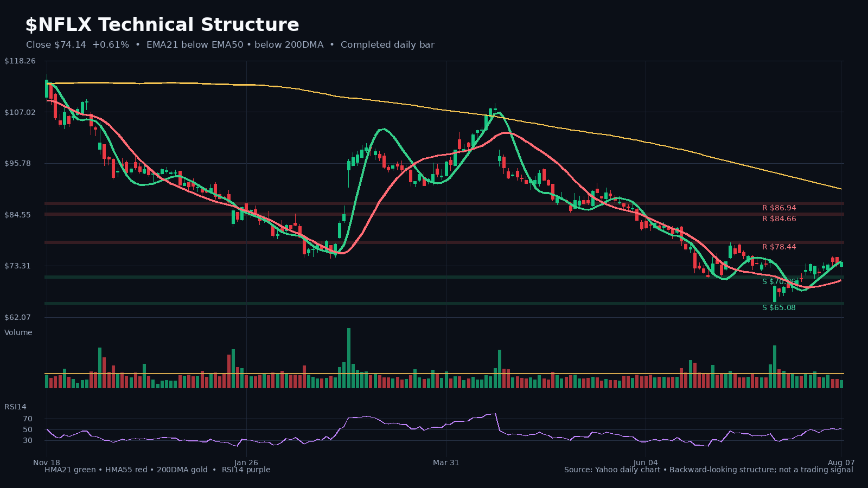Click the S $70 support label
Image resolution: width=868 pixels, height=488 pixels.
pos(779,281)
